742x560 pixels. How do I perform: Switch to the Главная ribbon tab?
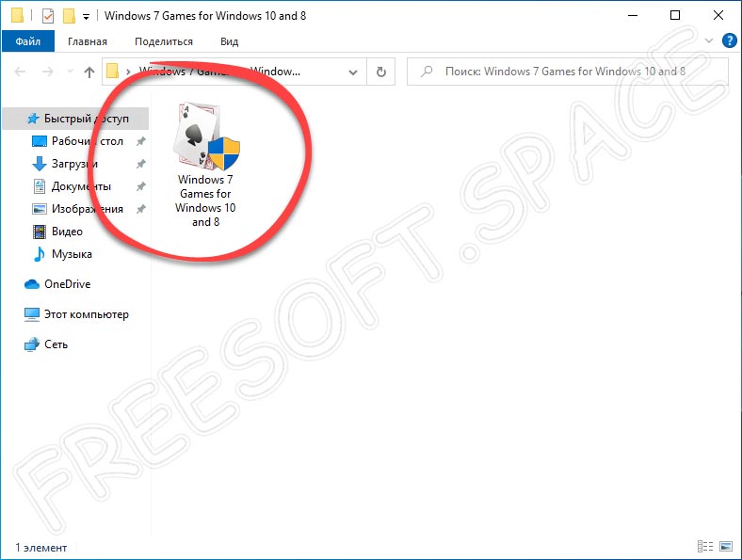tap(88, 41)
